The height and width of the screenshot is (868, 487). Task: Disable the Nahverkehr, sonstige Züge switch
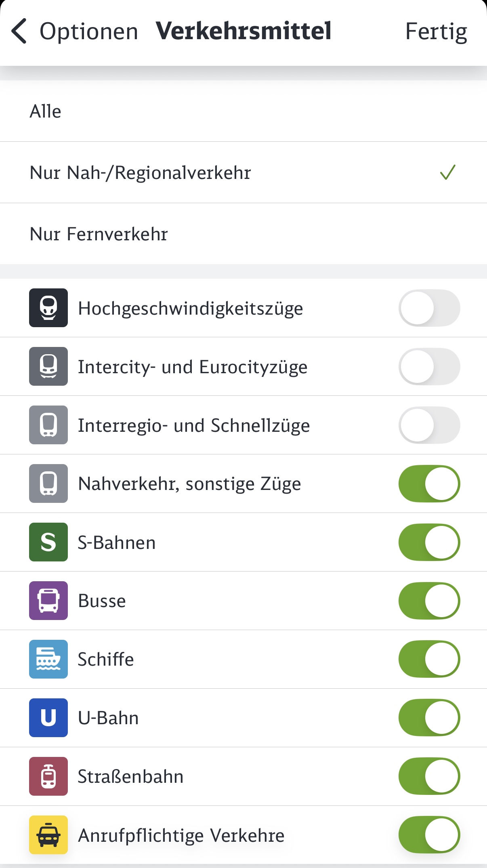429,483
